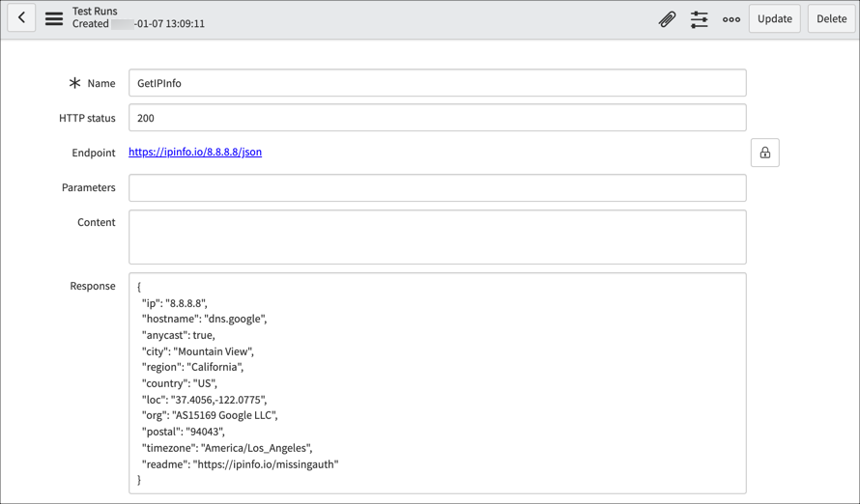Click the "region": "California" line
Viewport: 860px width, 504px height.
coord(192,367)
